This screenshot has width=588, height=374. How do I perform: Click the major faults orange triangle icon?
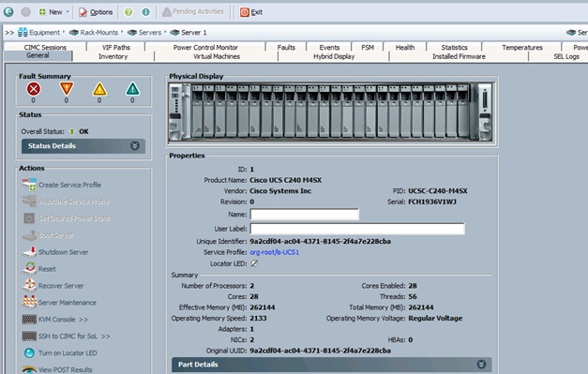[67, 89]
